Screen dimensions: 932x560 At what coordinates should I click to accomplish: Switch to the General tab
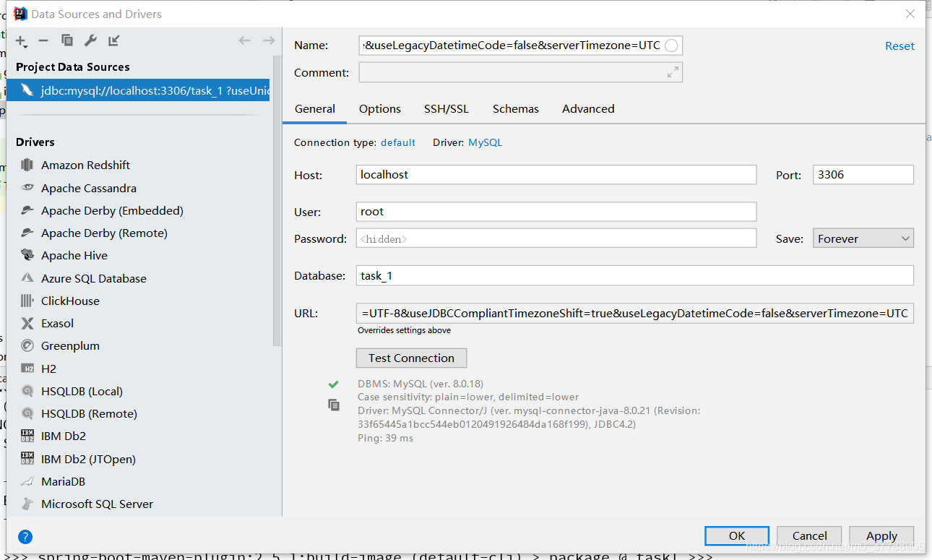315,108
